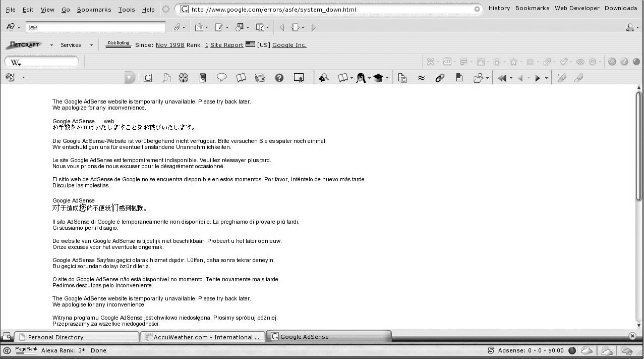Click the question mark help toolbar icon
The width and height of the screenshot is (644, 359).
(x=279, y=78)
